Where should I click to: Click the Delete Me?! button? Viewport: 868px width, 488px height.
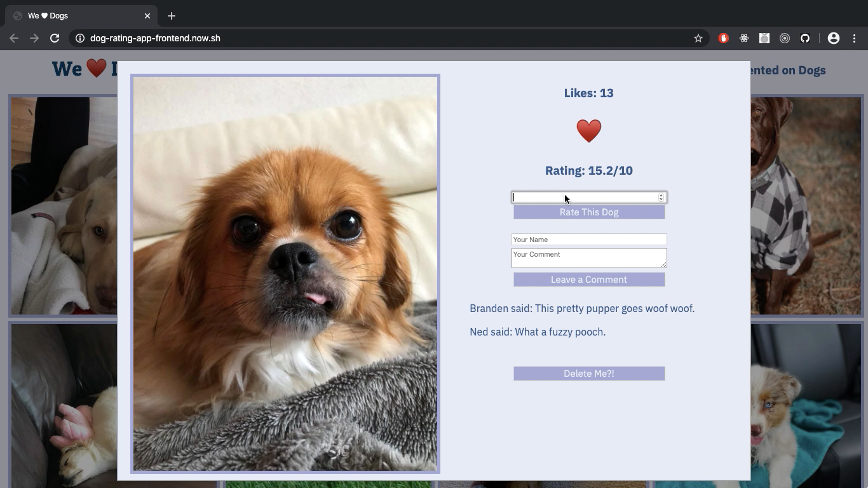(x=589, y=374)
